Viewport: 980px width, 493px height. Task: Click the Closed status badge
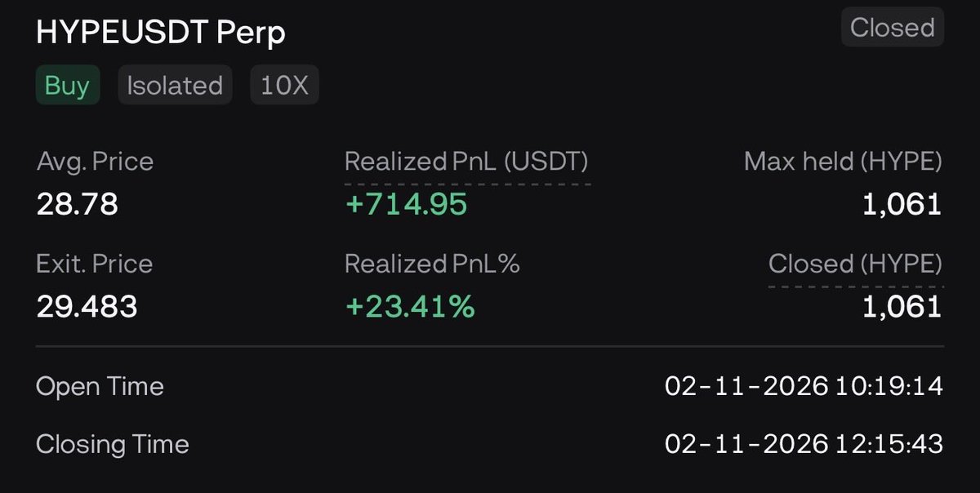point(892,28)
